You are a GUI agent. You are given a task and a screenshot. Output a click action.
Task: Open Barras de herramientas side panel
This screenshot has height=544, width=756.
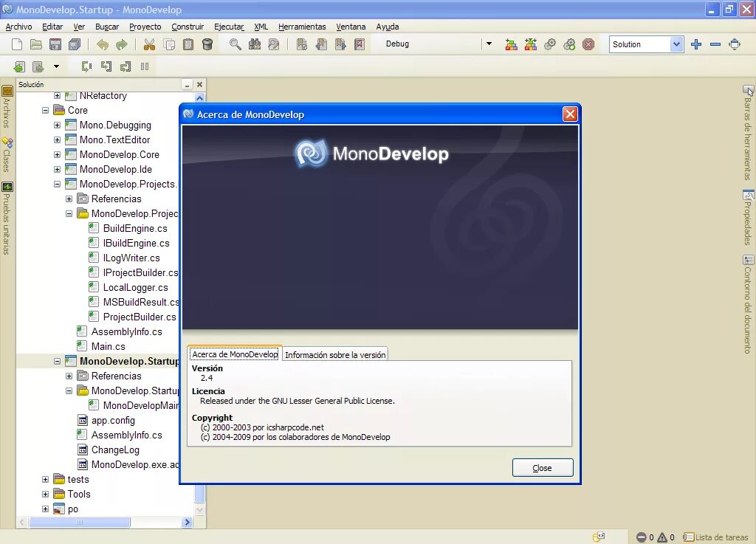point(748,133)
